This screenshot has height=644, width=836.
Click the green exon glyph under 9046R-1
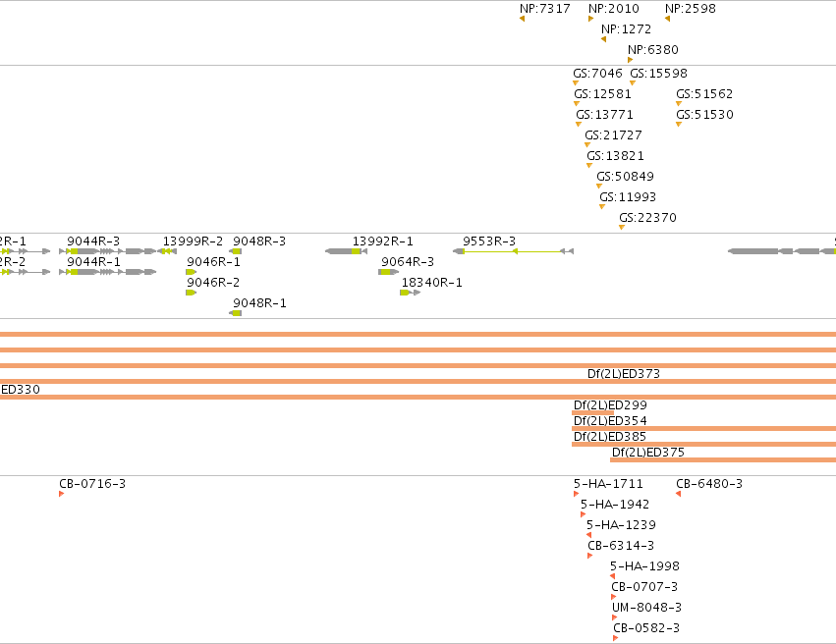191,272
